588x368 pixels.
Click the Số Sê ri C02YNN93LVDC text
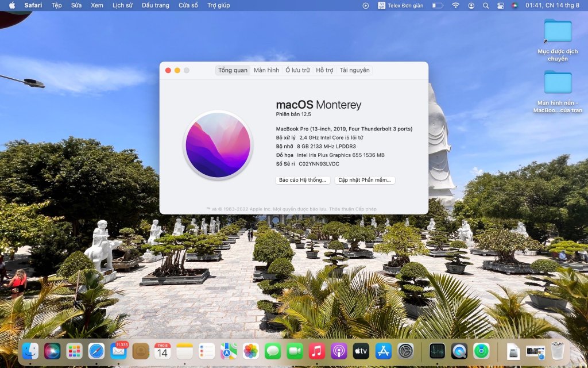pyautogui.click(x=308, y=164)
